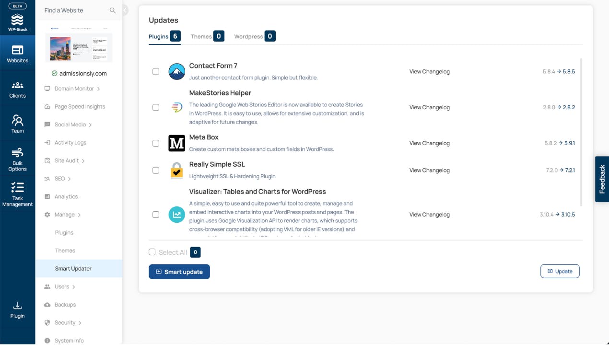Expand the SEO menu chevron

[69, 179]
